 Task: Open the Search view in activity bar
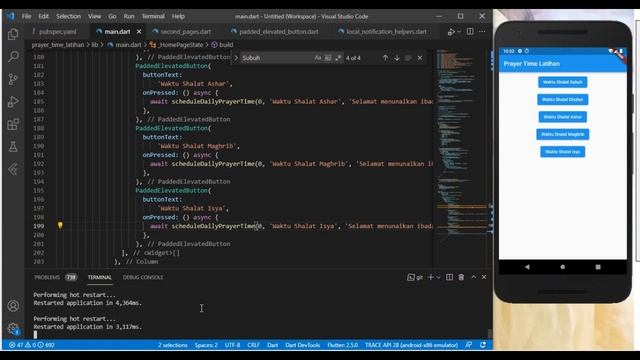pos(13,56)
